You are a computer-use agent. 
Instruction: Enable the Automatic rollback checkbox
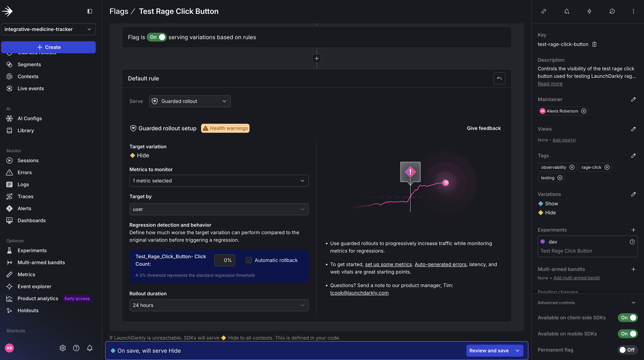(x=249, y=260)
